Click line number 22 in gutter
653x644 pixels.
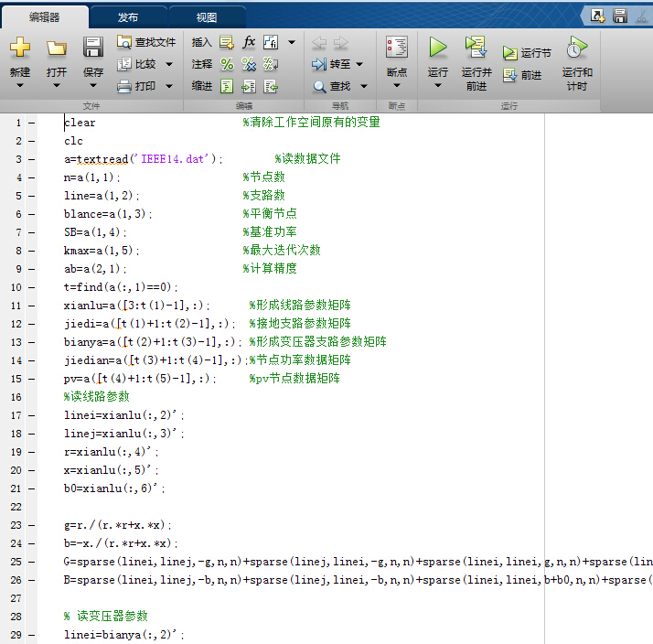[x=16, y=507]
